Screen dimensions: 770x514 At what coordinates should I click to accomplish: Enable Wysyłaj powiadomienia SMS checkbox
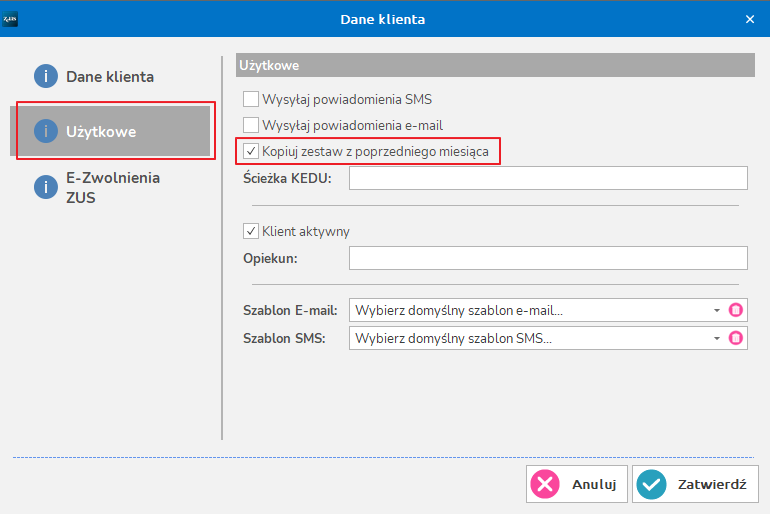[x=251, y=99]
